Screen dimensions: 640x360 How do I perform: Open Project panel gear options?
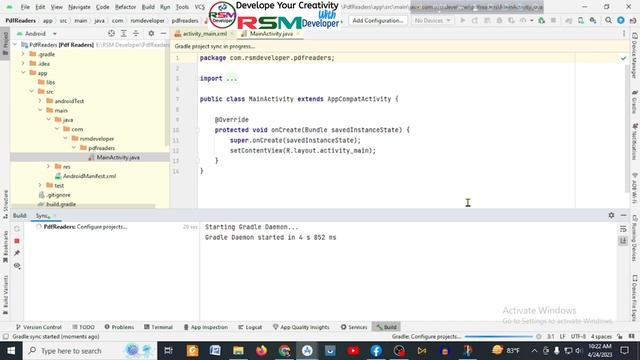click(x=151, y=33)
